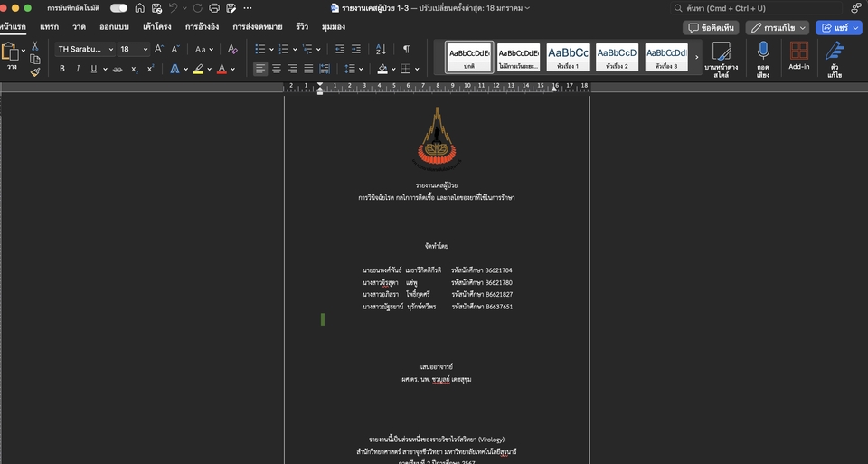Open the การอ้างอิง (References) ribbon tab
The image size is (868, 464).
(x=202, y=26)
